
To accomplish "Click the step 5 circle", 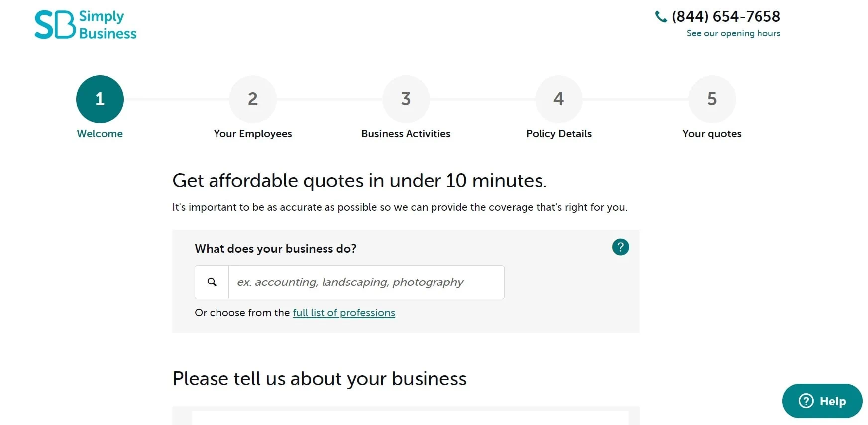I will coord(712,99).
